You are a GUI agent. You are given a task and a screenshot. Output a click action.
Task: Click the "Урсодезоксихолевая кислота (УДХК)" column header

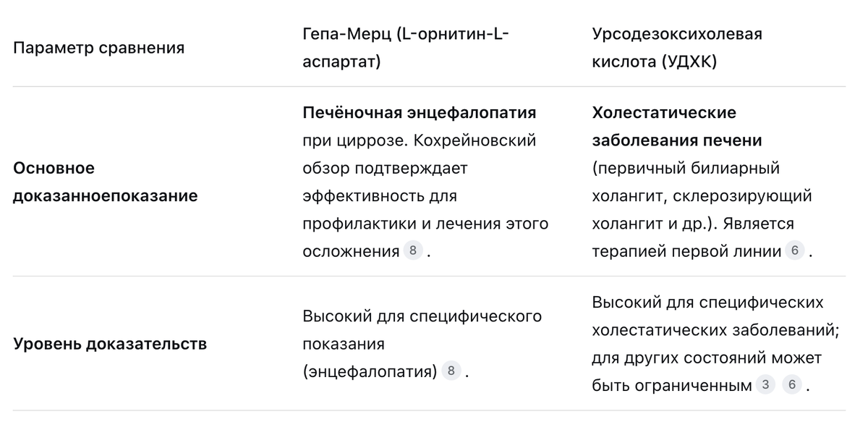click(x=677, y=48)
